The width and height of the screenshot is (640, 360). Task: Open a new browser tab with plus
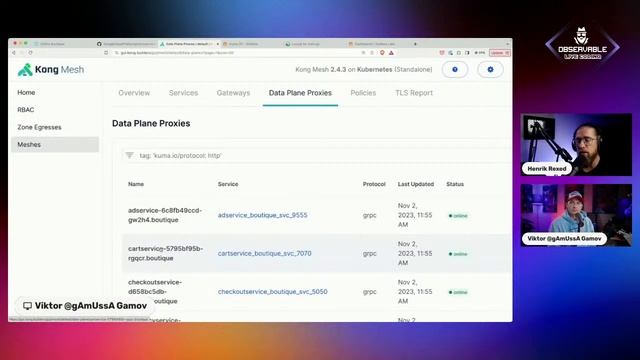pos(415,44)
